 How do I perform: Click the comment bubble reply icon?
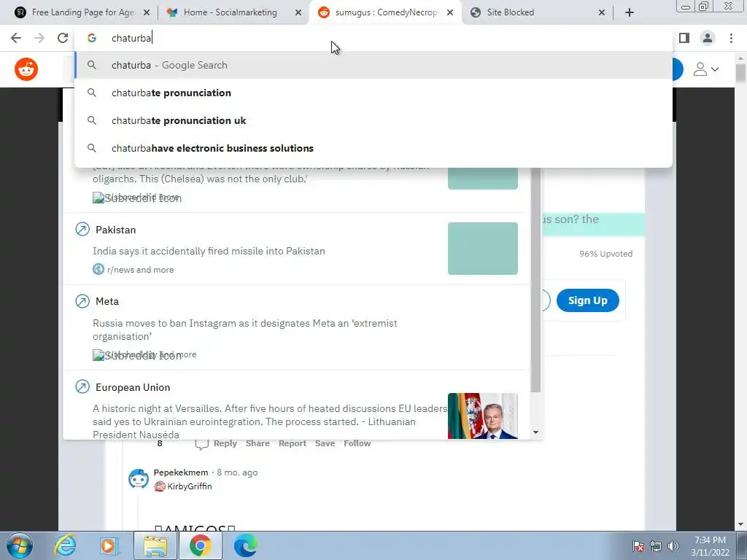click(x=201, y=444)
